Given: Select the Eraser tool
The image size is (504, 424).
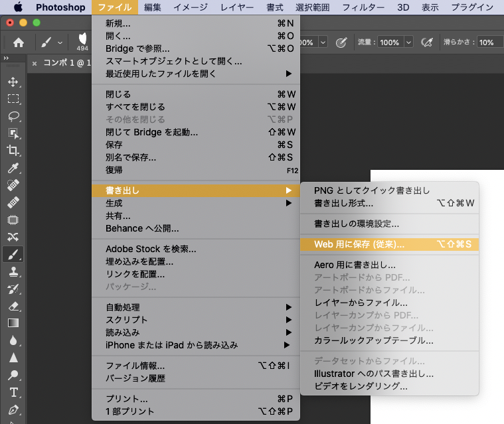Looking at the screenshot, I should tap(13, 306).
